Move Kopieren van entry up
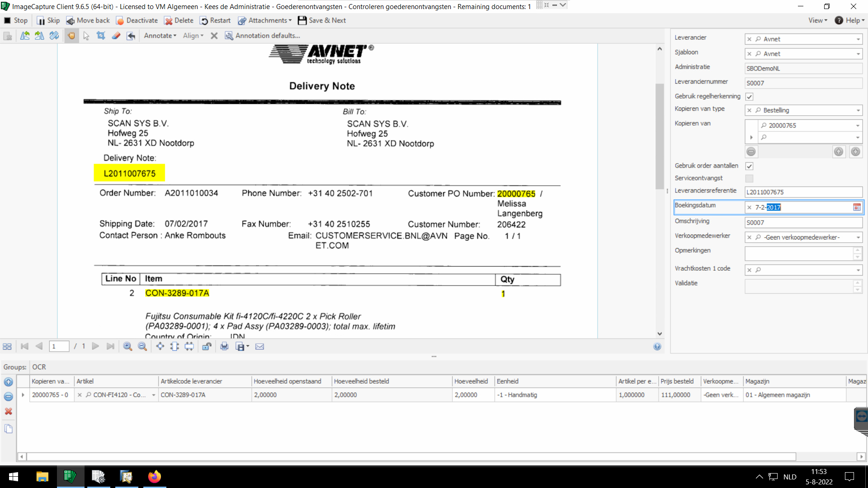The width and height of the screenshot is (868, 488). (839, 152)
